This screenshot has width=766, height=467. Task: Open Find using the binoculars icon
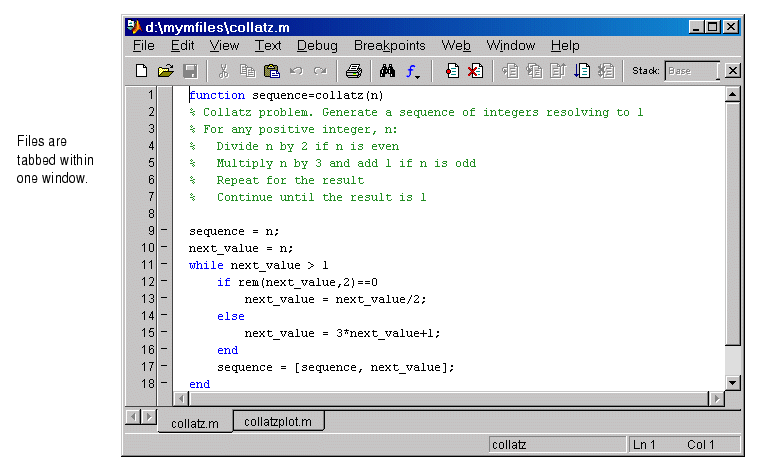387,71
